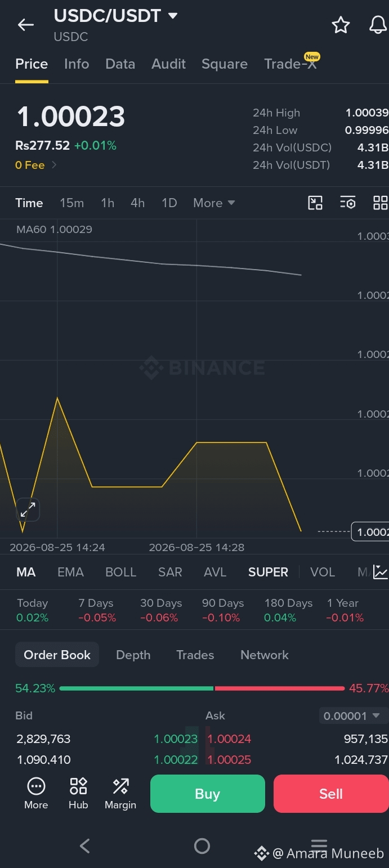Expand chart to fullscreen
The height and width of the screenshot is (868, 389).
28,510
